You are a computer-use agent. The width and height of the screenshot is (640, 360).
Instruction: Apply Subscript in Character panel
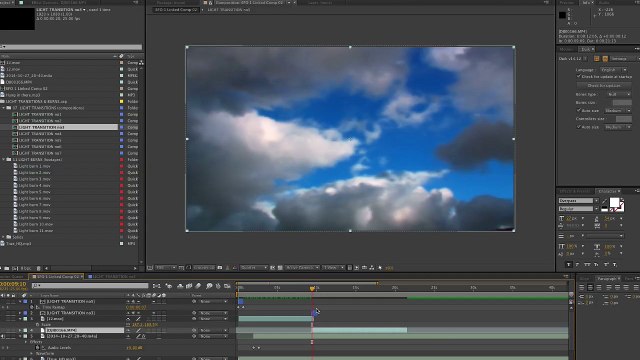(x=615, y=264)
